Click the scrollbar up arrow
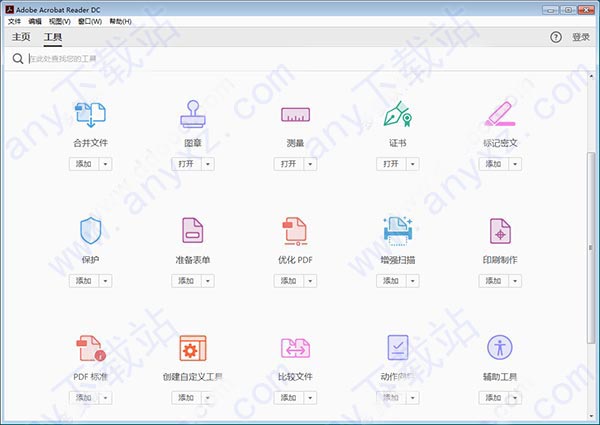Image resolution: width=600 pixels, height=425 pixels. [591, 76]
